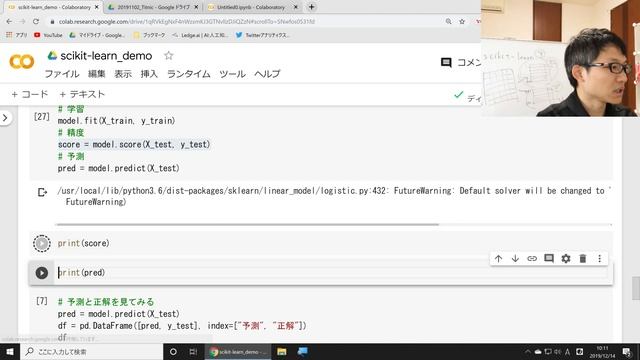Switch to Untitled0.ipynb browser tab
Viewport: 640px width, 360px height.
tap(251, 7)
